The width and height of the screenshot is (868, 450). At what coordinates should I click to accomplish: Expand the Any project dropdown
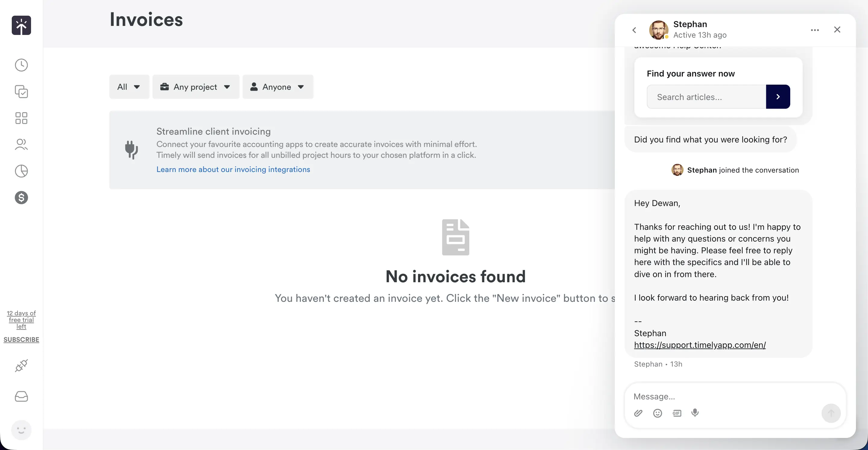196,86
